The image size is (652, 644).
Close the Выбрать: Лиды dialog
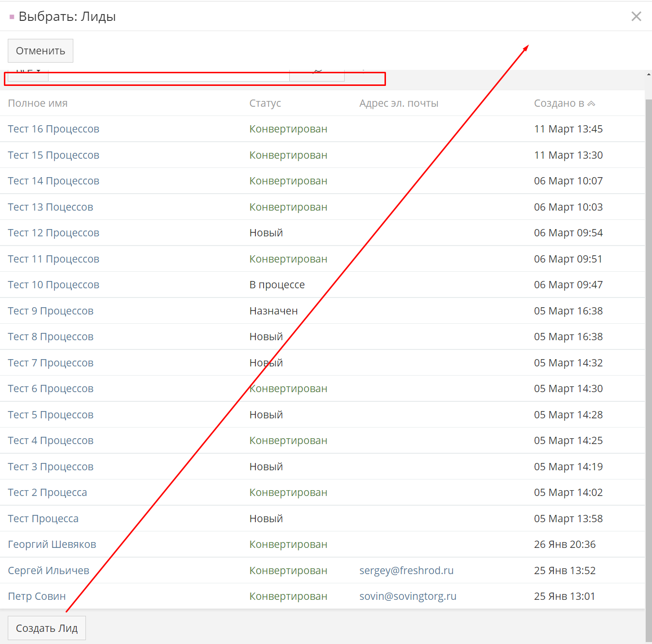(x=636, y=17)
